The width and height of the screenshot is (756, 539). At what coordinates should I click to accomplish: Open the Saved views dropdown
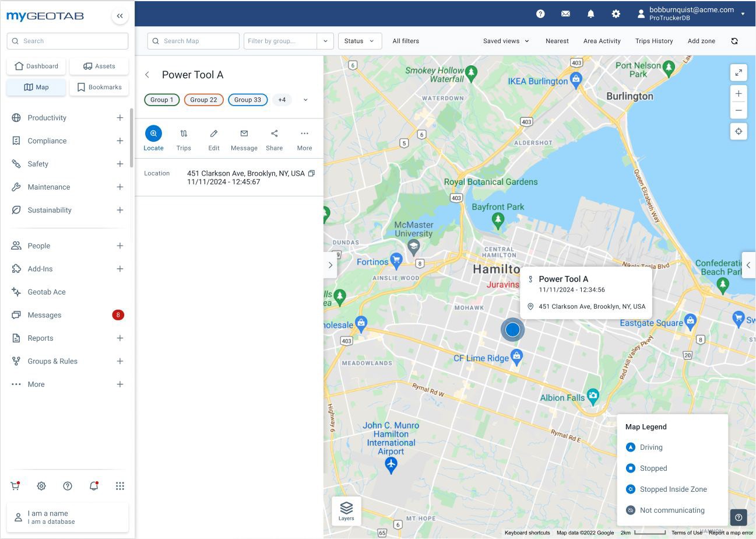pos(506,41)
